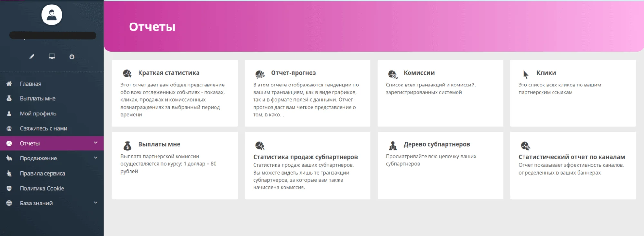Image resolution: width=644 pixels, height=236 pixels.
Task: Click the person icon beside Мой профиль
Action: 9,113
